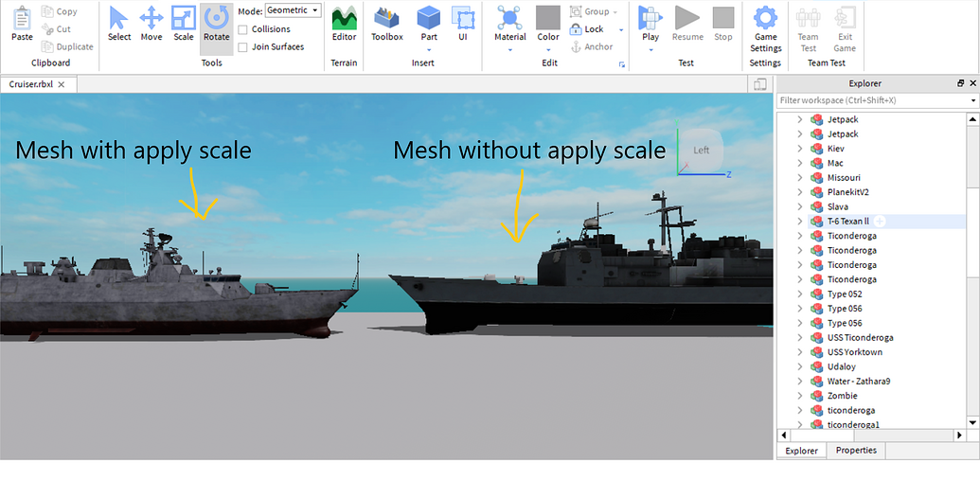This screenshot has height=481, width=980.
Task: Click the Color swatch in Edit group
Action: (x=548, y=17)
